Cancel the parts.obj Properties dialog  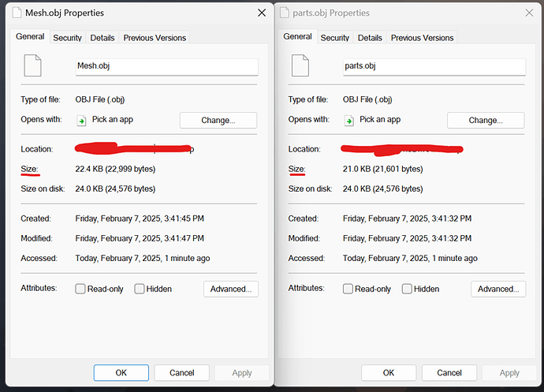(449, 373)
